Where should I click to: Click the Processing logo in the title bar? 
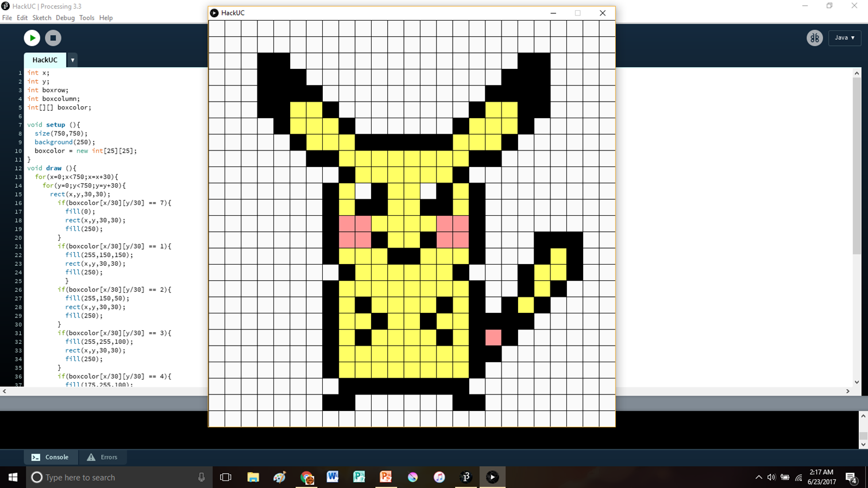pos(6,6)
